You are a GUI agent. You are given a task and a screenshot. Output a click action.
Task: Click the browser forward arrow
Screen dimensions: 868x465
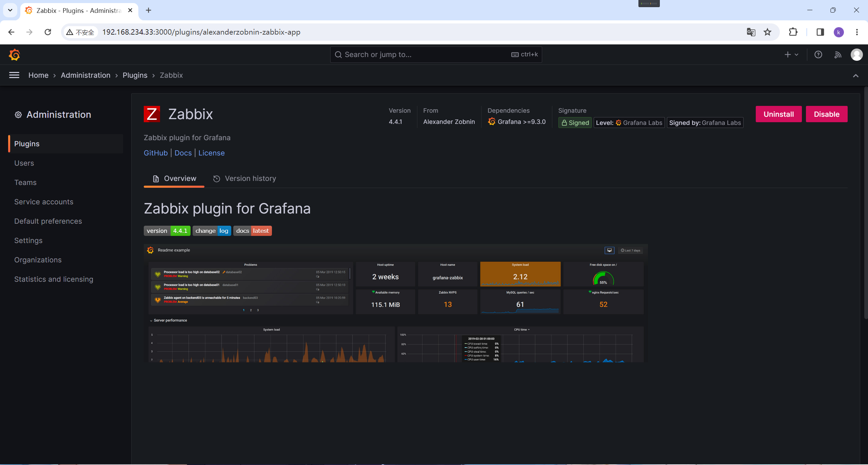(x=29, y=32)
